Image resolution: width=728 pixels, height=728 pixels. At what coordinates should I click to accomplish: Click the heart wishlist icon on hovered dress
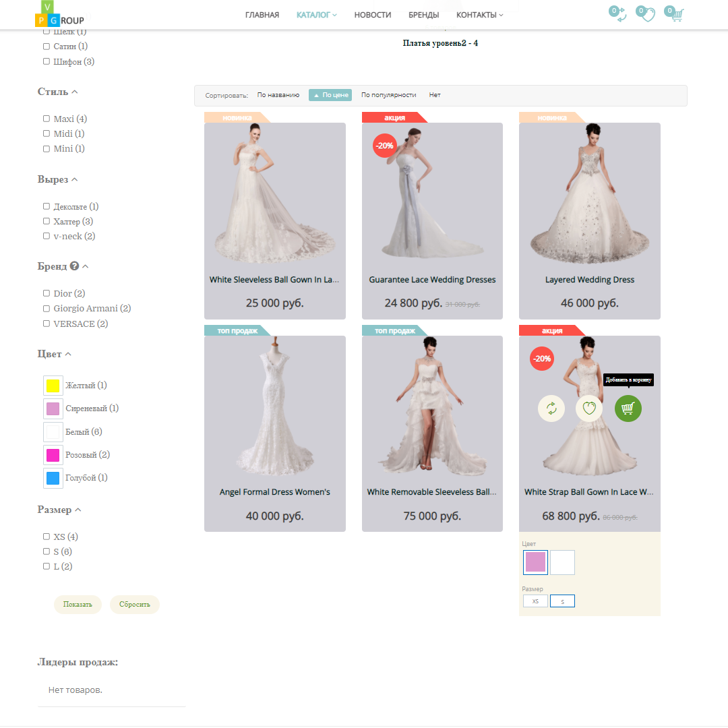(589, 408)
